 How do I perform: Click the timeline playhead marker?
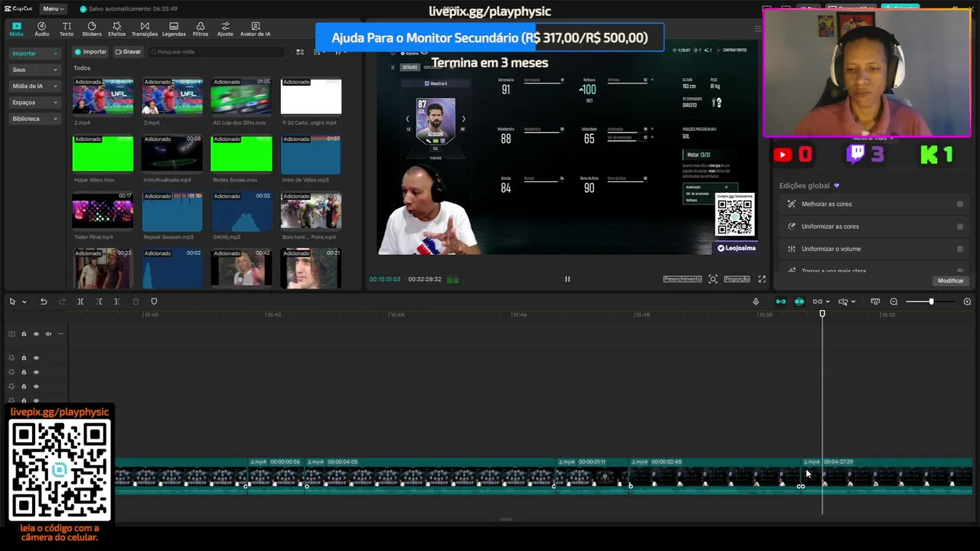click(822, 314)
